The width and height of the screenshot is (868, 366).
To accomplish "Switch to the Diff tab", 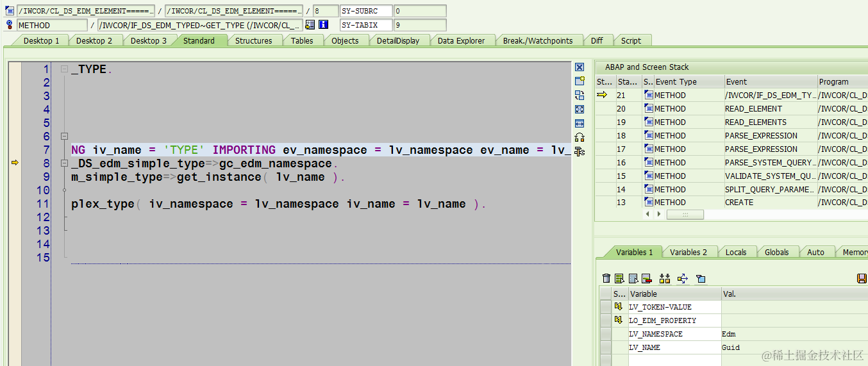I will point(597,40).
